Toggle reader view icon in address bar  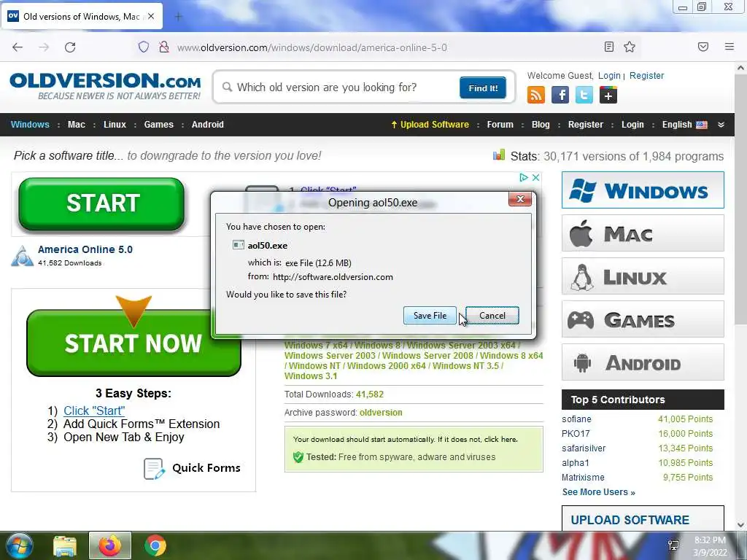609,47
